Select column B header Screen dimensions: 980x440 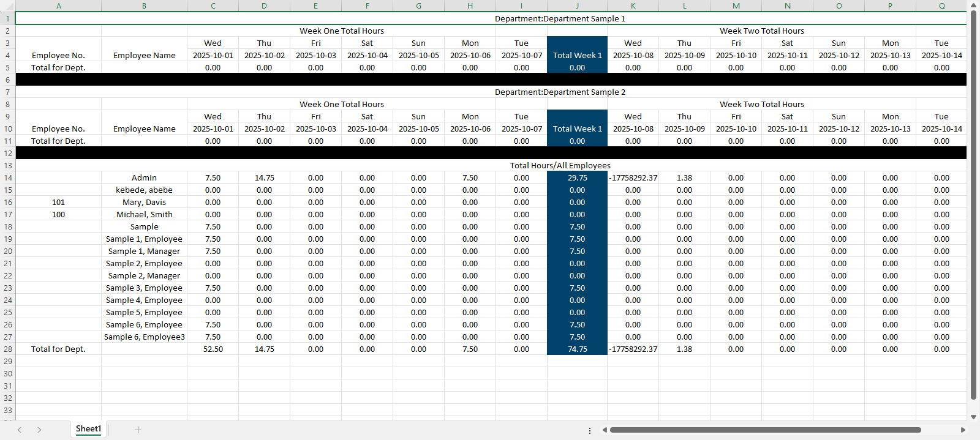click(144, 6)
